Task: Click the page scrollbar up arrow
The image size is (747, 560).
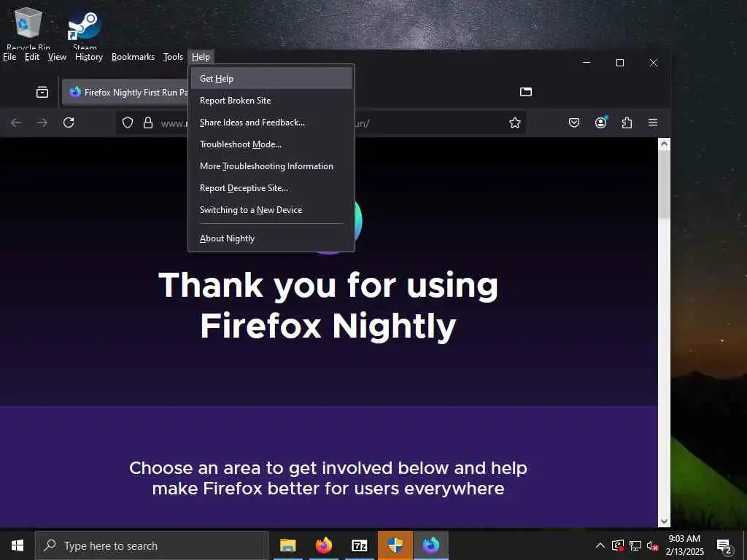Action: point(664,144)
